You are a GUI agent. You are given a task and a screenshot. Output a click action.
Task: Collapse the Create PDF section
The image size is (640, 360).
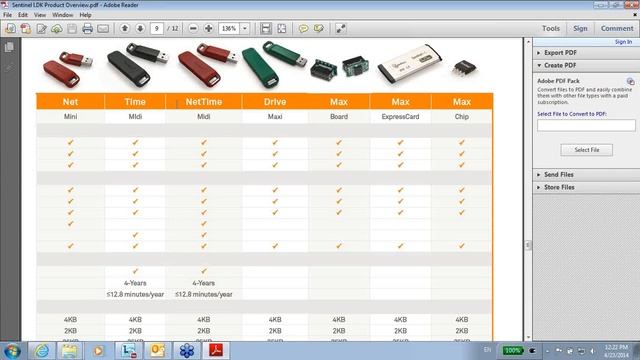coord(586,65)
